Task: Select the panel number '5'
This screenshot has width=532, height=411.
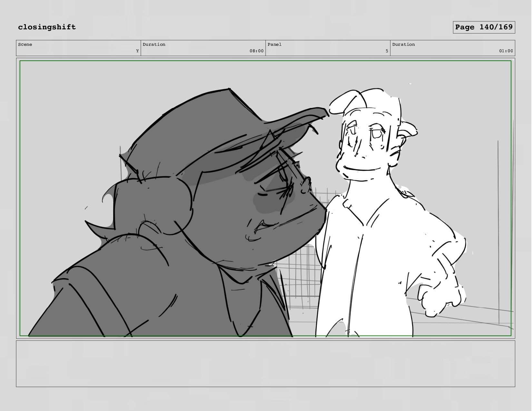Action: (x=387, y=51)
